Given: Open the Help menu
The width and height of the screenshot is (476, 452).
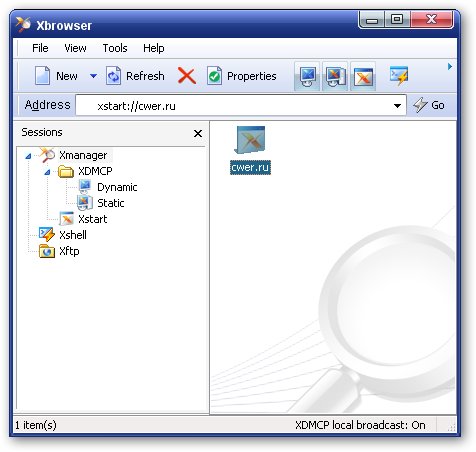Looking at the screenshot, I should pos(154,48).
